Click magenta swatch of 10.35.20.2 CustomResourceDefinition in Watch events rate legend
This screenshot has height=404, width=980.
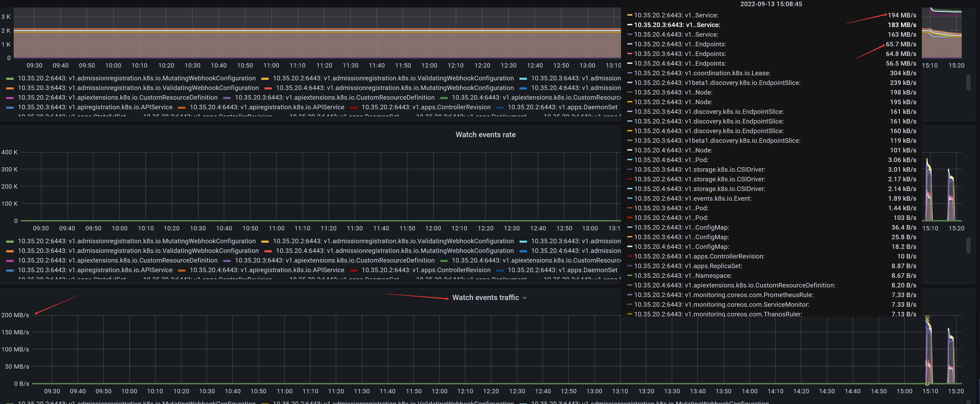[x=10, y=261]
